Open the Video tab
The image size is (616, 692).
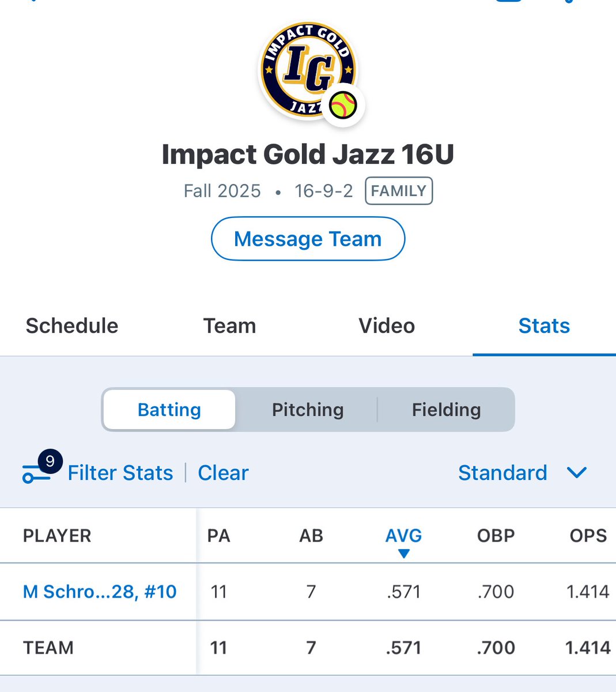[x=387, y=326]
